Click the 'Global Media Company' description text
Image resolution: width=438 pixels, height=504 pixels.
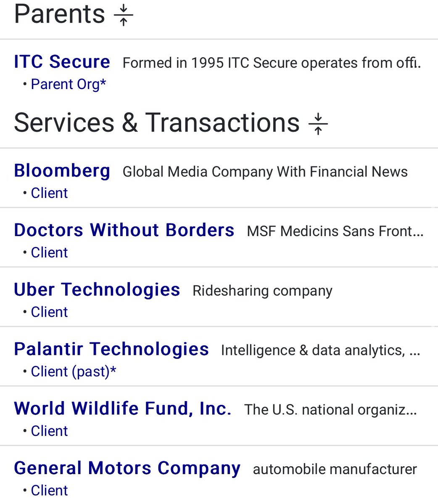coord(265,172)
